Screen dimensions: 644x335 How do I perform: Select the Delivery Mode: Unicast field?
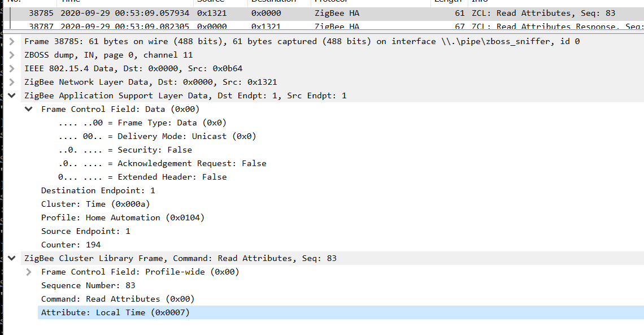(x=157, y=136)
